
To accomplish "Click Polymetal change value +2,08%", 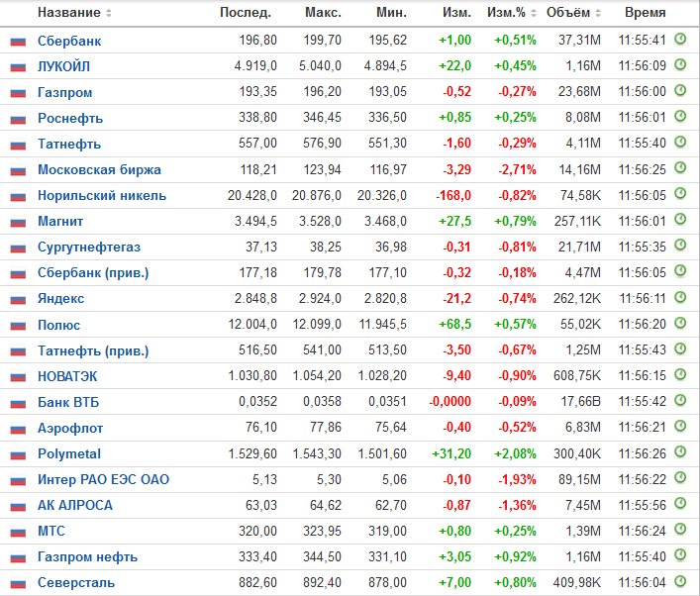I will tap(515, 454).
